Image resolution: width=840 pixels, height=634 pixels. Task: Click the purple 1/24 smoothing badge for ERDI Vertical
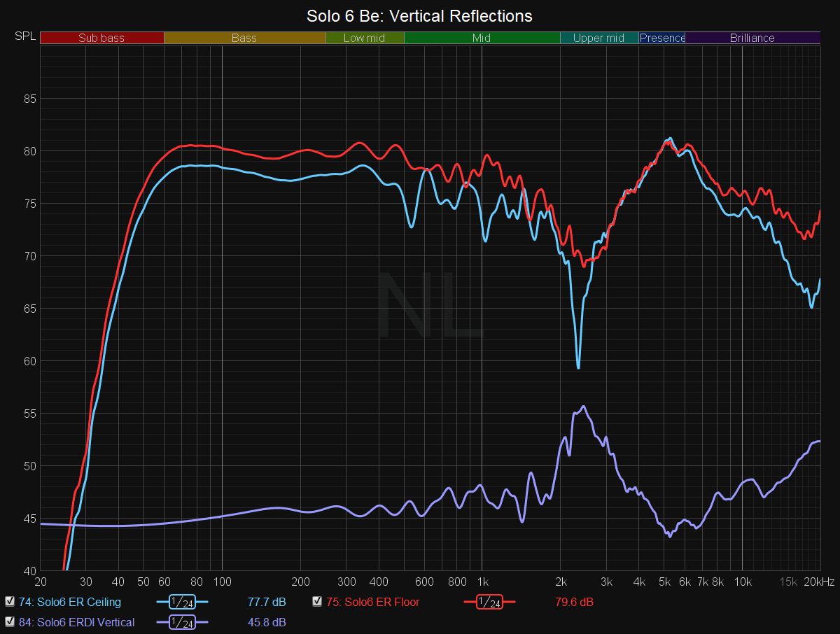[183, 622]
